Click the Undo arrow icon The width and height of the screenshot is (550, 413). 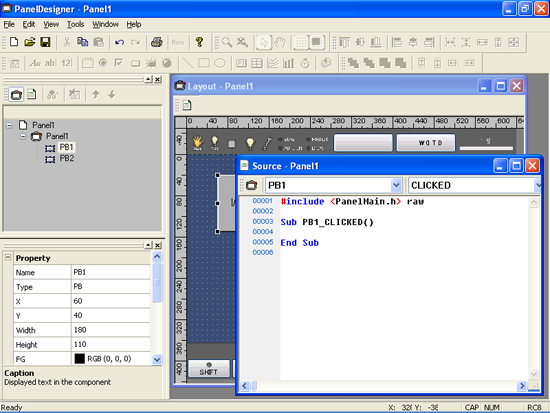coord(120,42)
